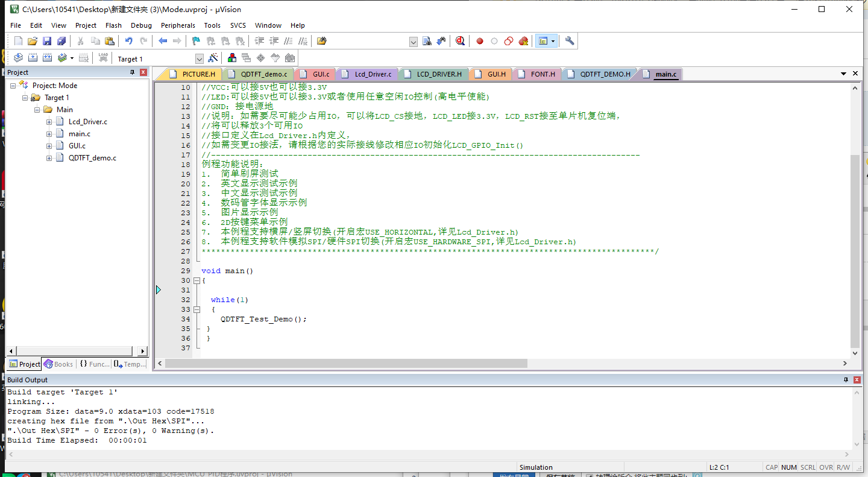Click the editor vertical scrollbar
The width and height of the screenshot is (868, 477).
coord(855,250)
